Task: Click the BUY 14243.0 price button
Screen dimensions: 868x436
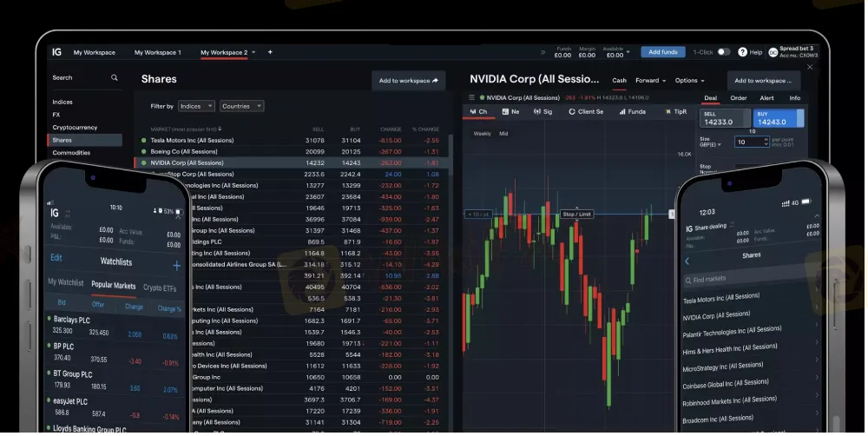Action: 779,118
